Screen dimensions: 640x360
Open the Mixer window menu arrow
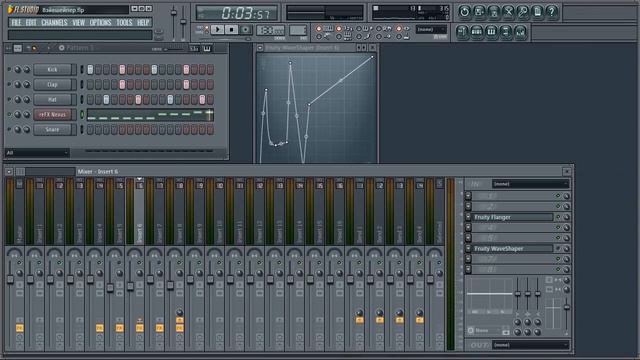click(x=9, y=172)
